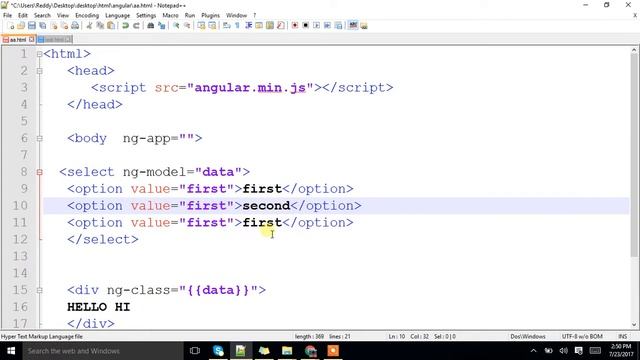Toggle Word wrap toolbar icon

pos(227,26)
